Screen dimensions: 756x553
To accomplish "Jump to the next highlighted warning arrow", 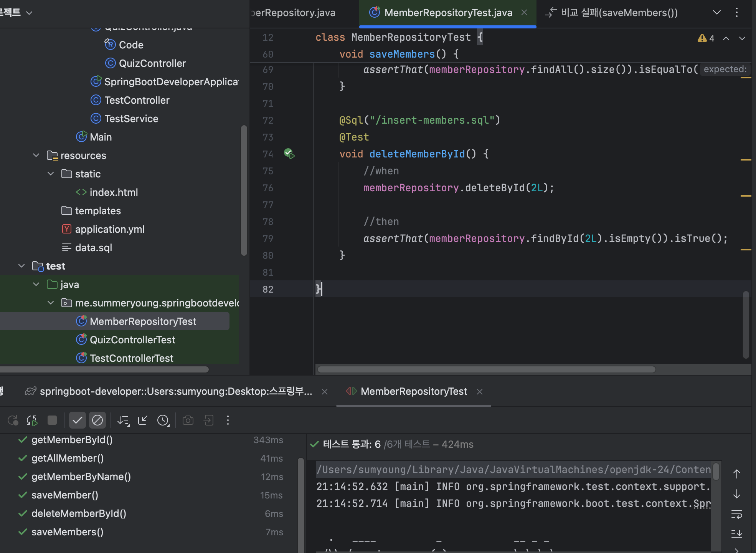I will point(742,38).
